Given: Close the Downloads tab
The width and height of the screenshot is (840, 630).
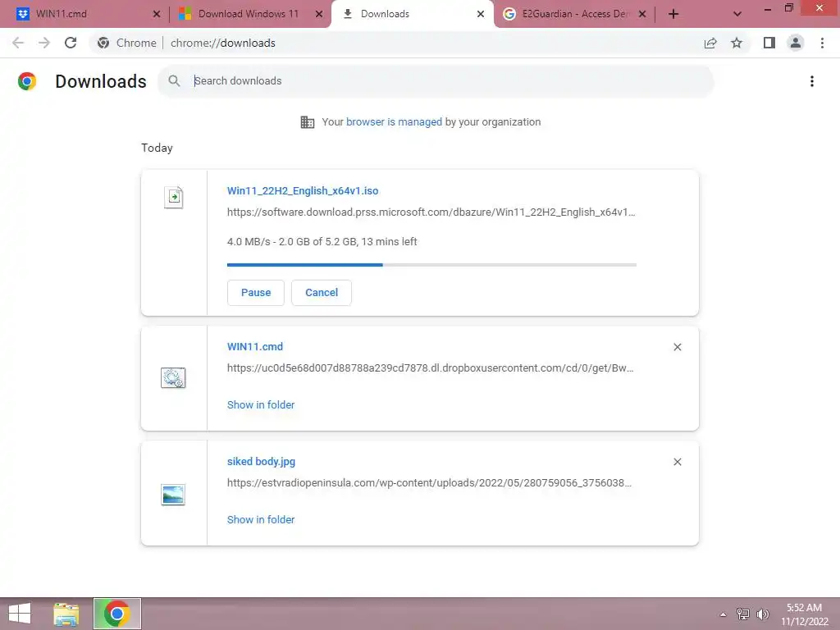Looking at the screenshot, I should coord(481,14).
